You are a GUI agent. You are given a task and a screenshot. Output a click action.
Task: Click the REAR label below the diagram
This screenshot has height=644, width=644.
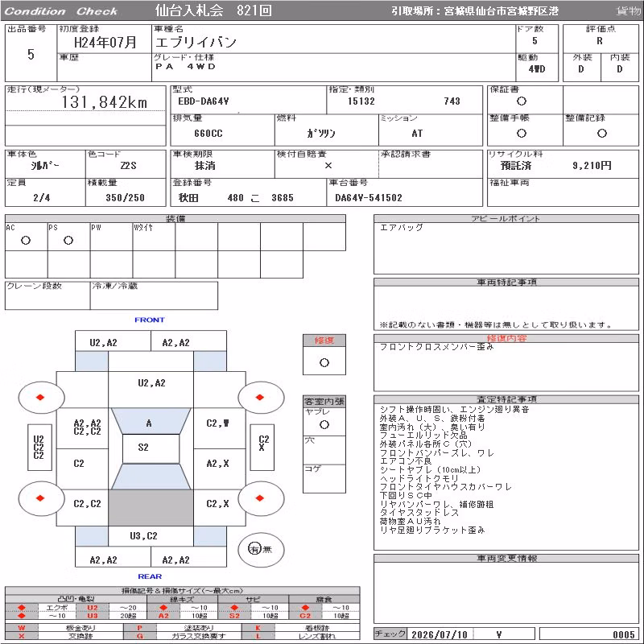[x=150, y=576]
